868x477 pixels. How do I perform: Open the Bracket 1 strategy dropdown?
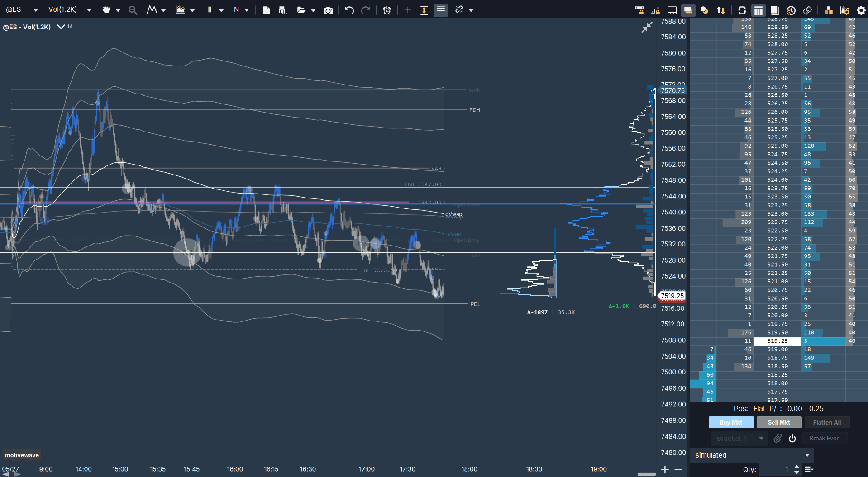[x=739, y=438]
